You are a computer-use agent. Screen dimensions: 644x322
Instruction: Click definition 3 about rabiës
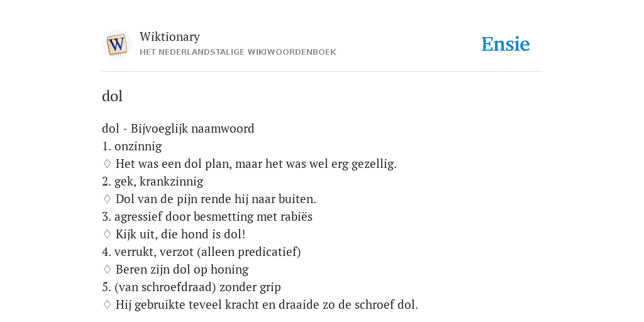click(x=207, y=217)
